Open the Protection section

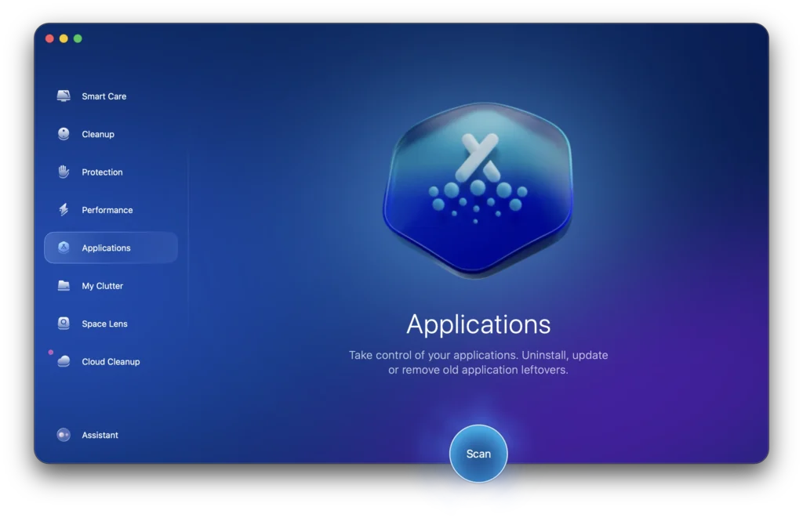click(x=101, y=172)
